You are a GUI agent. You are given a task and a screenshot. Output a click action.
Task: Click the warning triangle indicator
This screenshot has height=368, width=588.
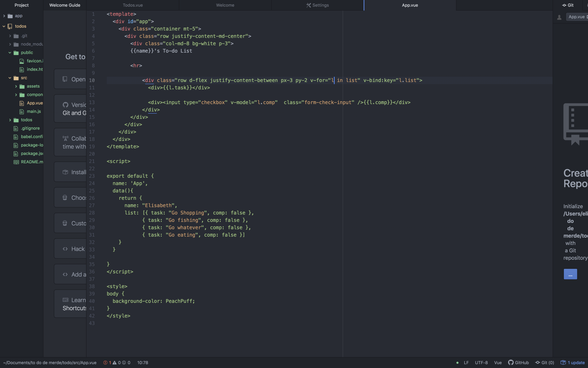[x=115, y=363]
